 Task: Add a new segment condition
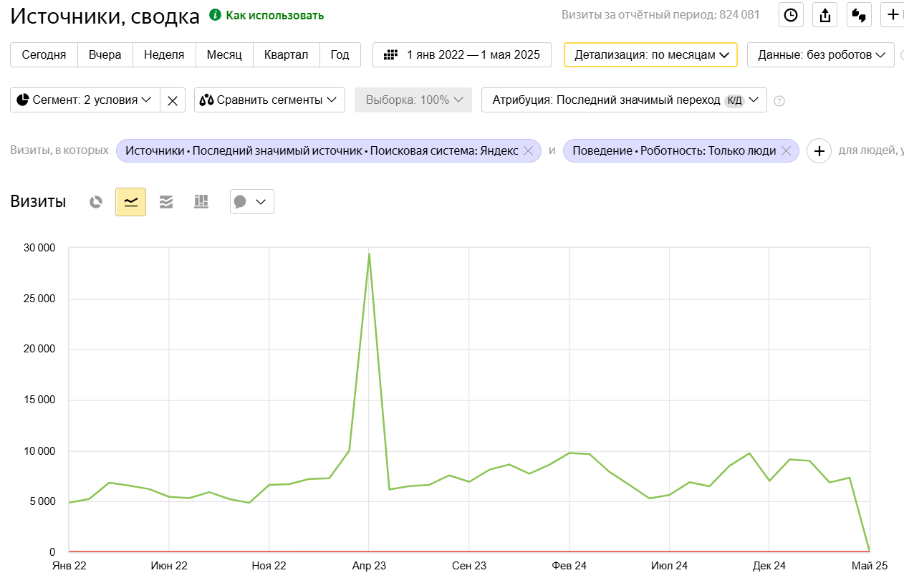click(819, 150)
